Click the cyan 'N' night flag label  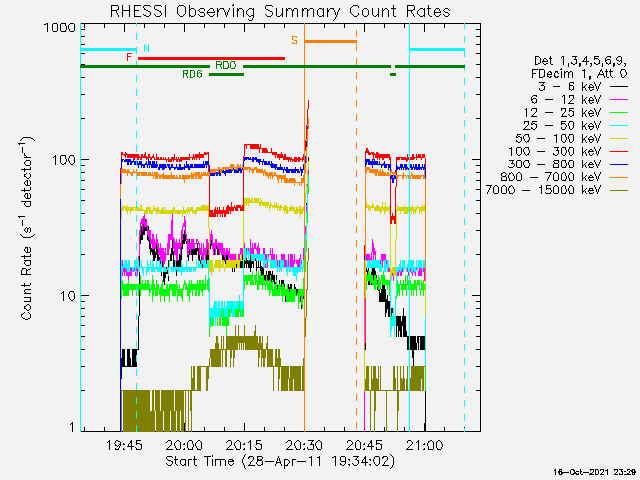pyautogui.click(x=146, y=49)
